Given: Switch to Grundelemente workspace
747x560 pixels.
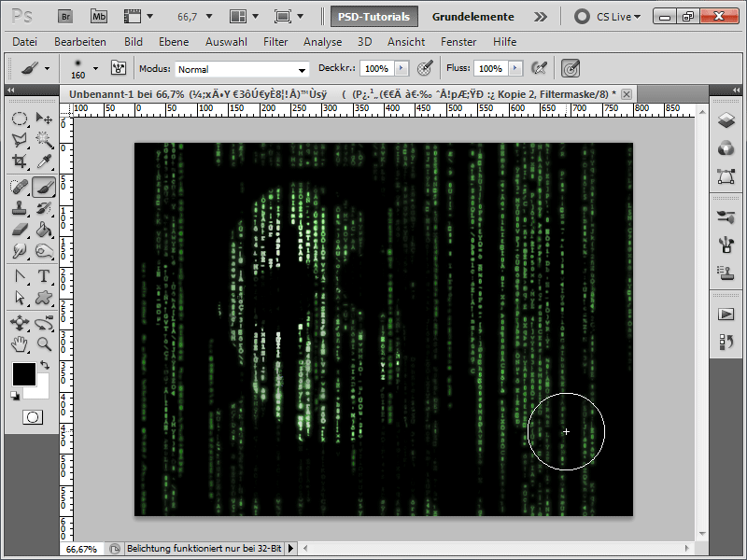Looking at the screenshot, I should click(x=473, y=17).
